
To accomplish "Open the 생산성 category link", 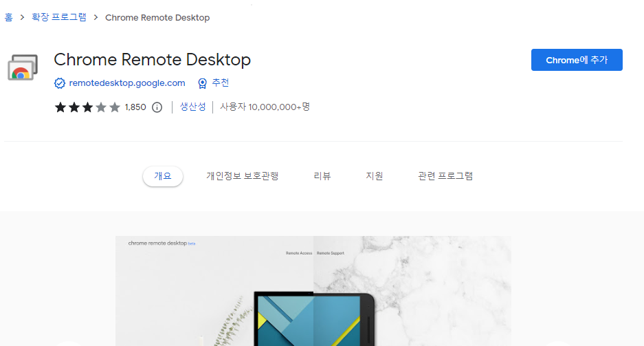I will click(x=192, y=107).
